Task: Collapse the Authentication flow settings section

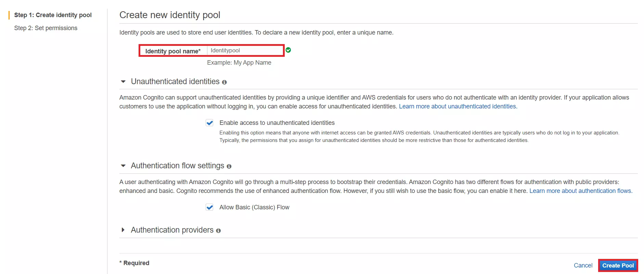Action: point(123,166)
